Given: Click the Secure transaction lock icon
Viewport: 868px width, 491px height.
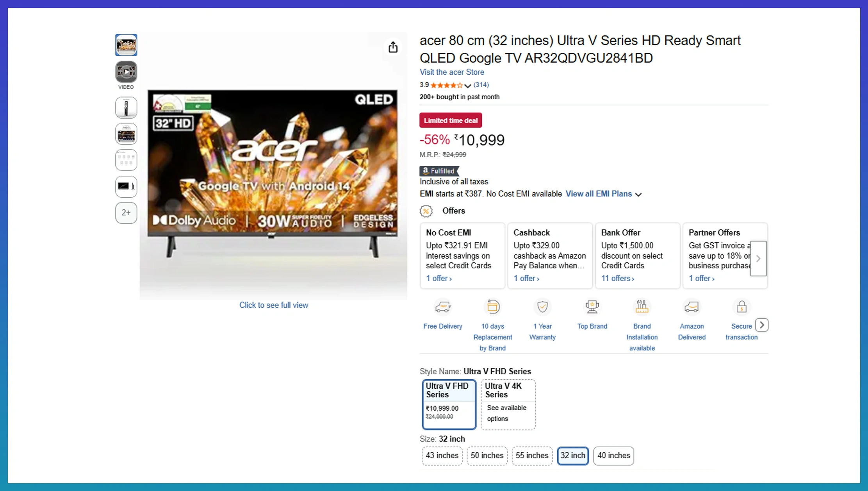Looking at the screenshot, I should (741, 307).
